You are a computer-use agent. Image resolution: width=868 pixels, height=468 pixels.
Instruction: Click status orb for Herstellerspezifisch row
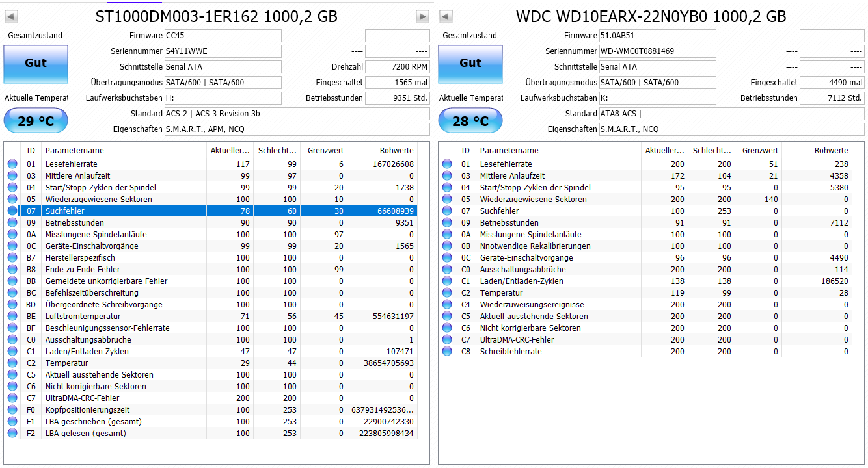point(12,258)
